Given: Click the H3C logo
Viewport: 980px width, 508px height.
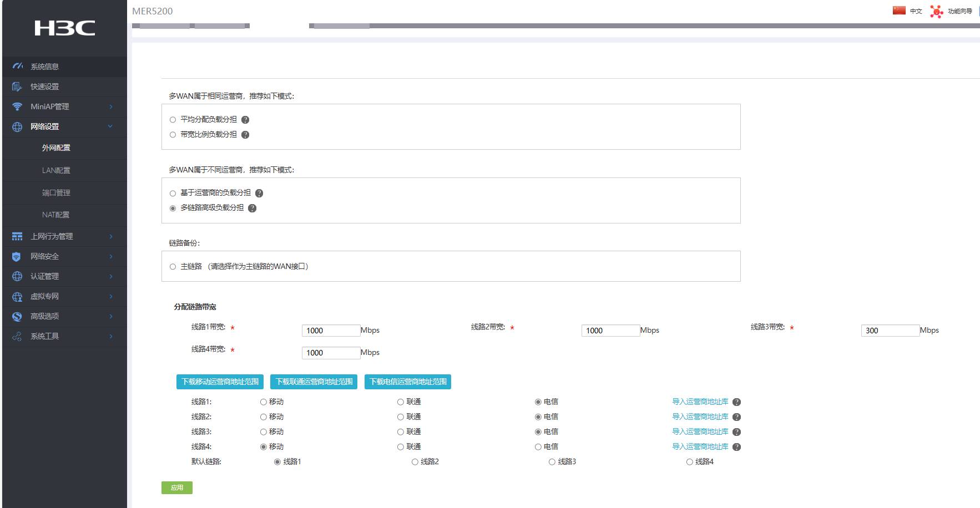Looking at the screenshot, I should [64, 28].
